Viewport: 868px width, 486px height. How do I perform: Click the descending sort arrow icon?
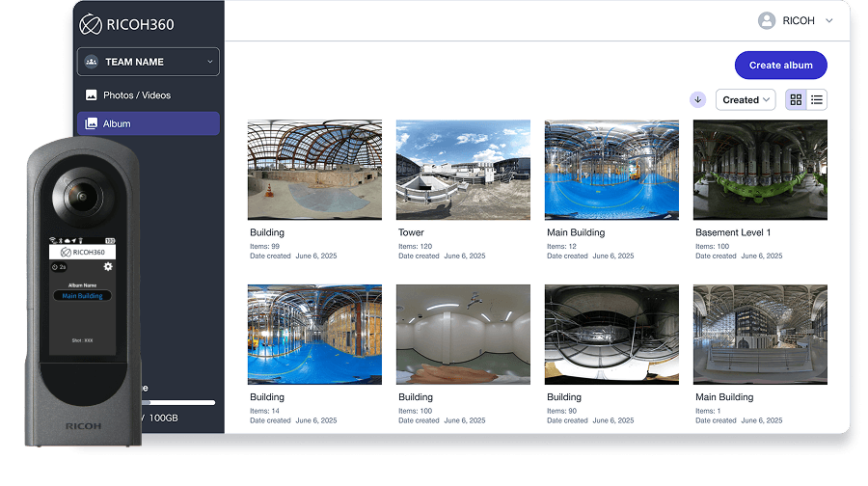[697, 99]
